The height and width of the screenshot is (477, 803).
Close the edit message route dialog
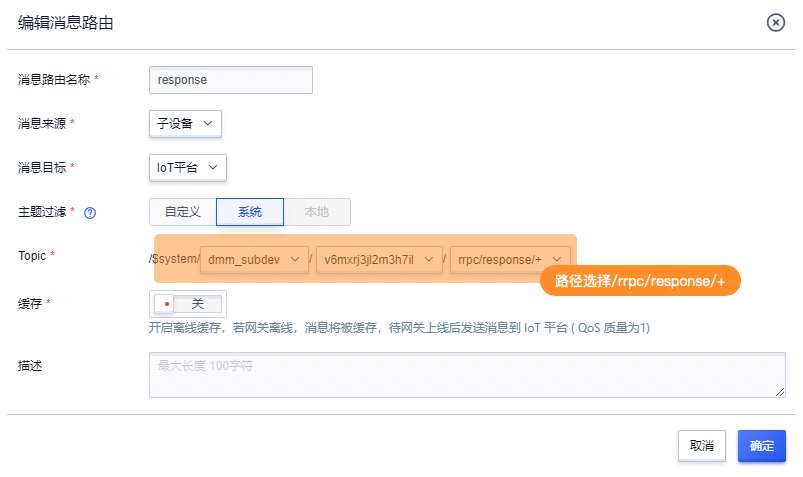pos(775,23)
